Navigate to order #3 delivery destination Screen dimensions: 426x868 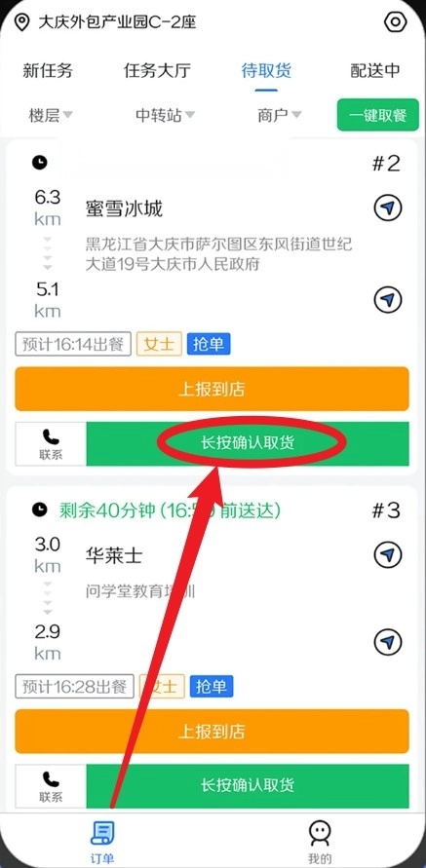click(387, 642)
